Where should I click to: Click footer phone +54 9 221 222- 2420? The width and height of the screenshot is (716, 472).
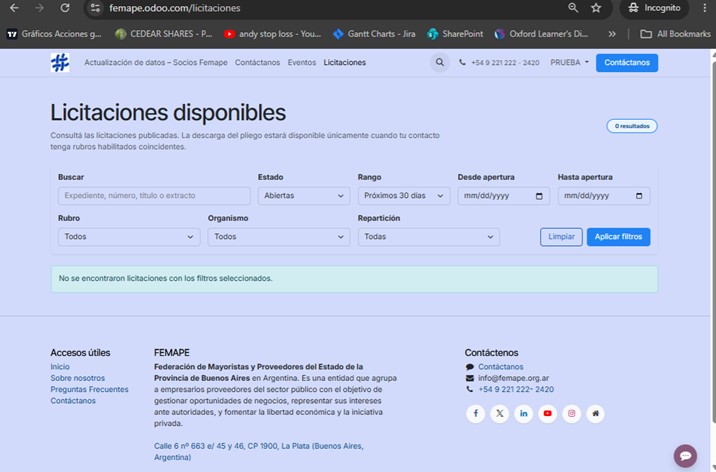click(x=516, y=389)
